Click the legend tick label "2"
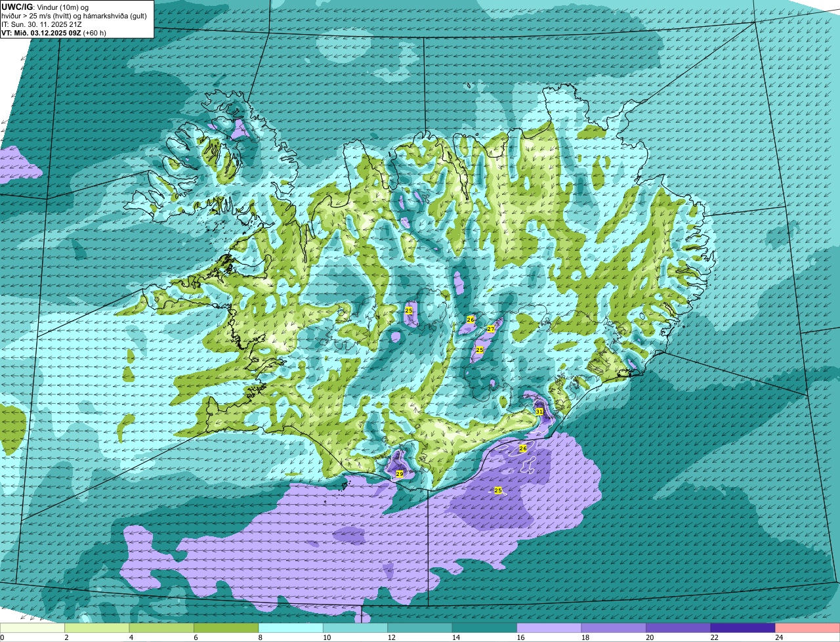This screenshot has width=840, height=642. (66, 637)
